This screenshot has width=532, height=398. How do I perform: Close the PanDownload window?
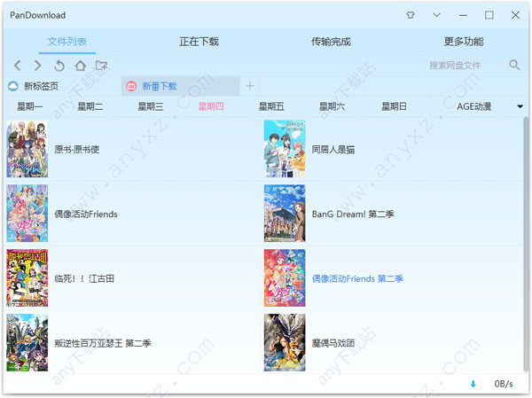click(515, 15)
